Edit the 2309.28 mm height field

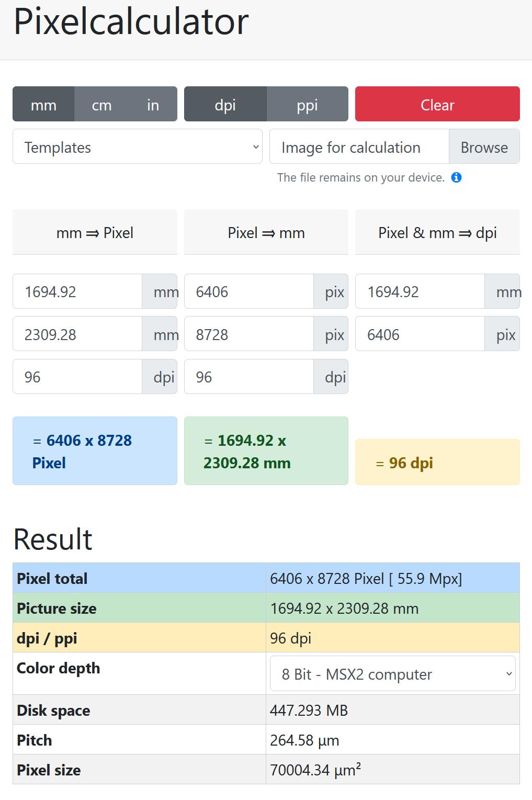tap(77, 334)
